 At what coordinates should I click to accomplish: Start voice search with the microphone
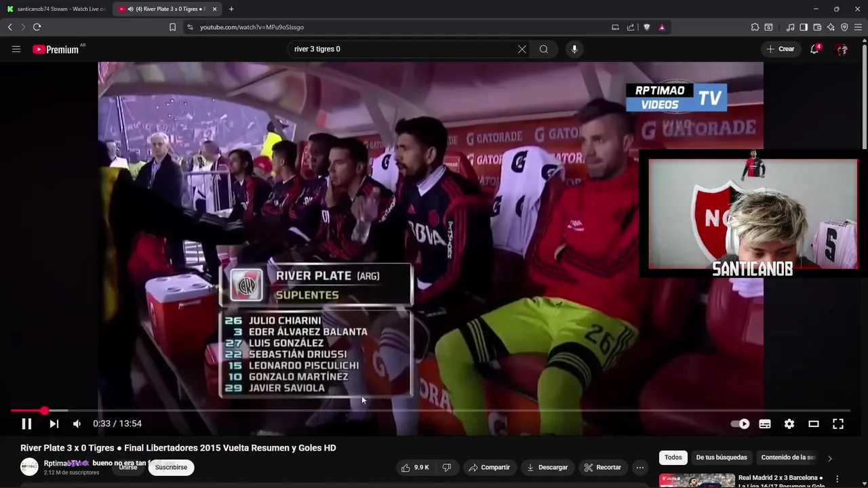[574, 49]
